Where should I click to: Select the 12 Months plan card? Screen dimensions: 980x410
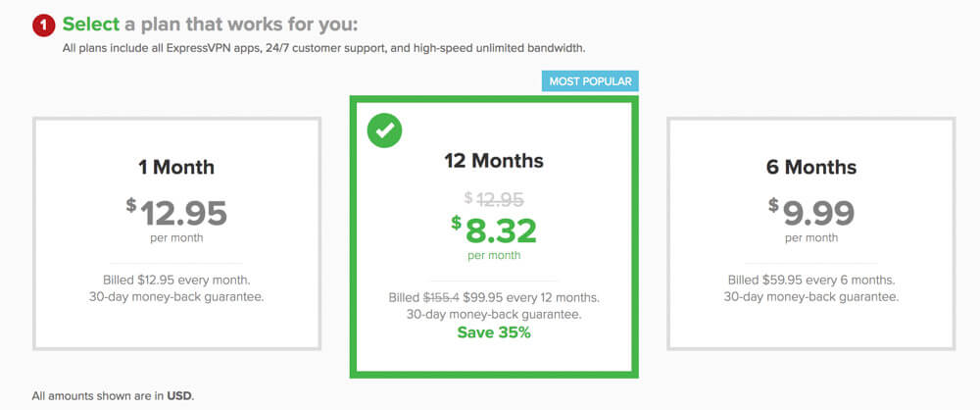(494, 236)
